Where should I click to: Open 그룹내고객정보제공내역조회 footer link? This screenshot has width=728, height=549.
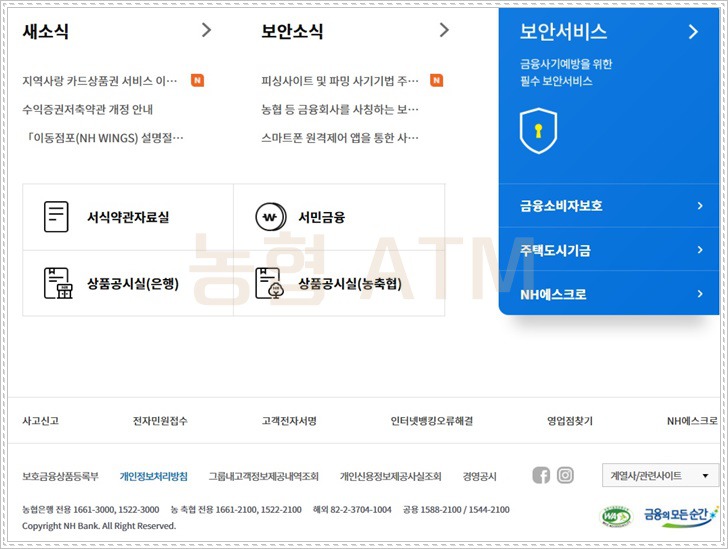(x=264, y=476)
